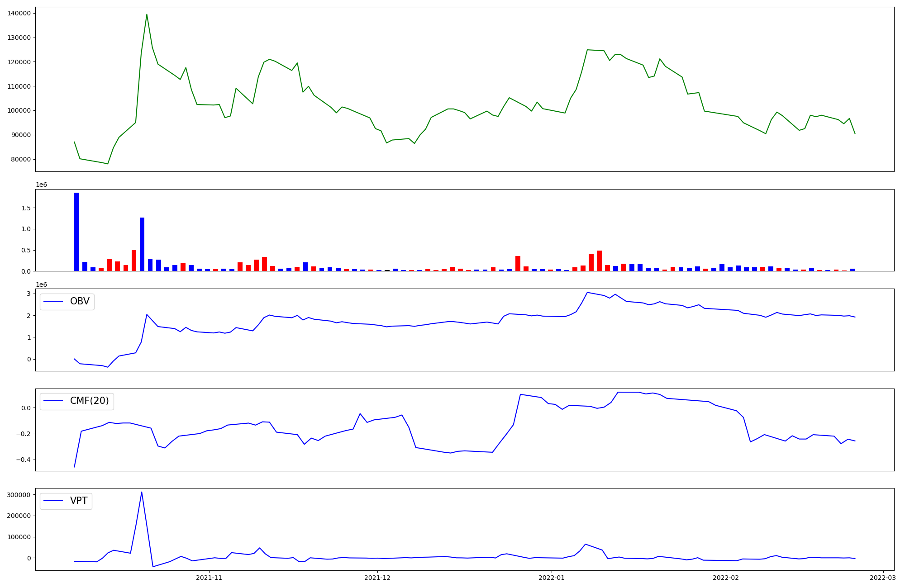This screenshot has height=588, width=905.
Task: Click the 1e6 exponent above volume chart
Action: click(41, 185)
